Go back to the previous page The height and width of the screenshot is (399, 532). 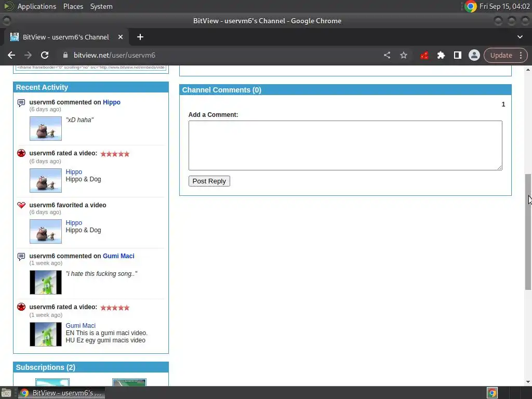pos(11,55)
